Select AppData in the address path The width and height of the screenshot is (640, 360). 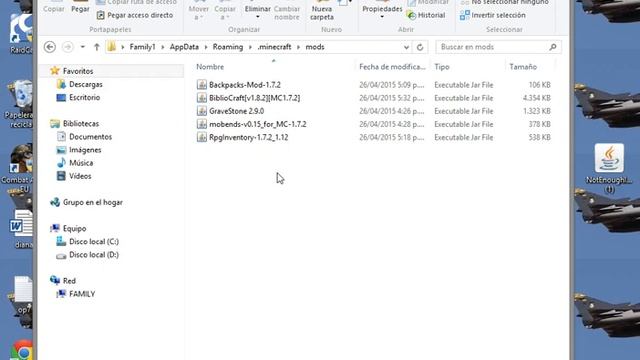[184, 47]
